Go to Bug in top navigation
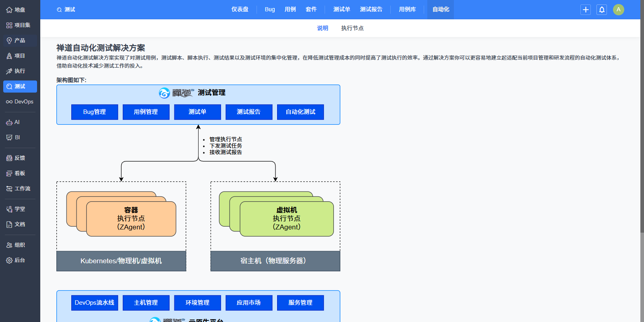The width and height of the screenshot is (644, 322). 270,9
